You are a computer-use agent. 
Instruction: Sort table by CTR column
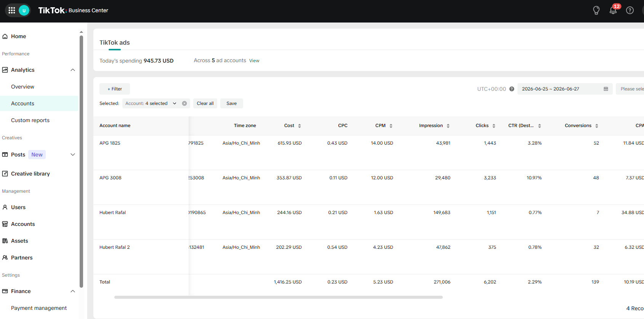[x=540, y=126]
